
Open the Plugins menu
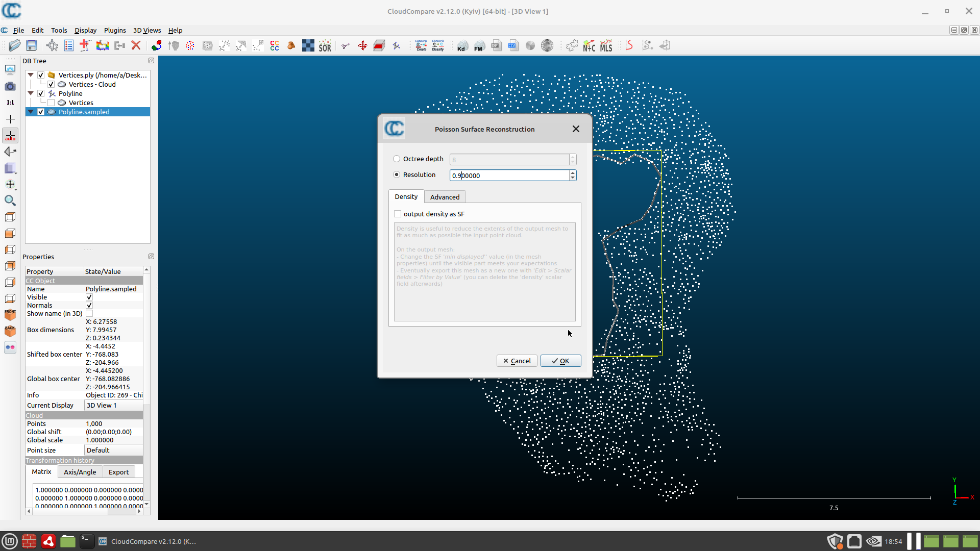pos(115,30)
